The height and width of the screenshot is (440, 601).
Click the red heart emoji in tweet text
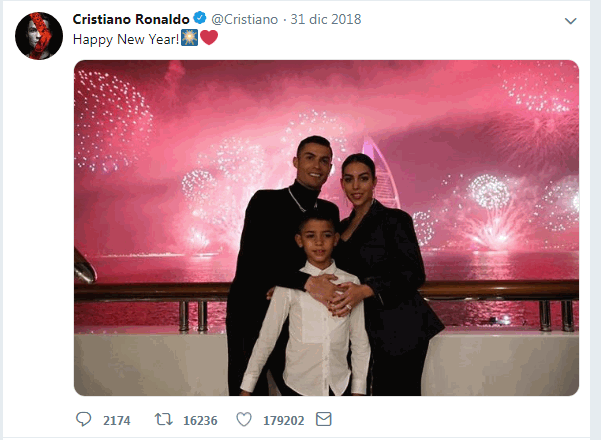click(208, 39)
